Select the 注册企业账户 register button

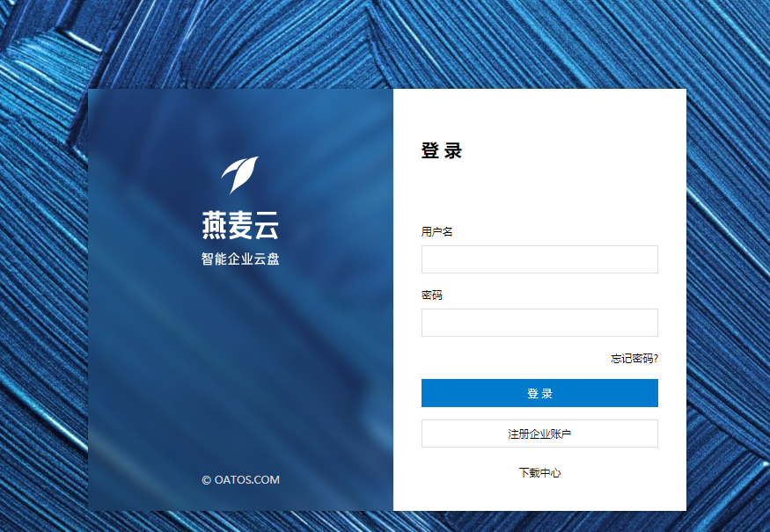coord(539,434)
